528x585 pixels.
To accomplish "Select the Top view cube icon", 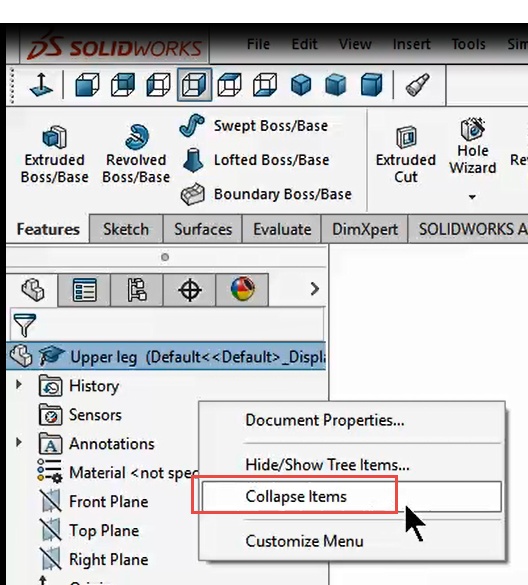I will pos(229,85).
